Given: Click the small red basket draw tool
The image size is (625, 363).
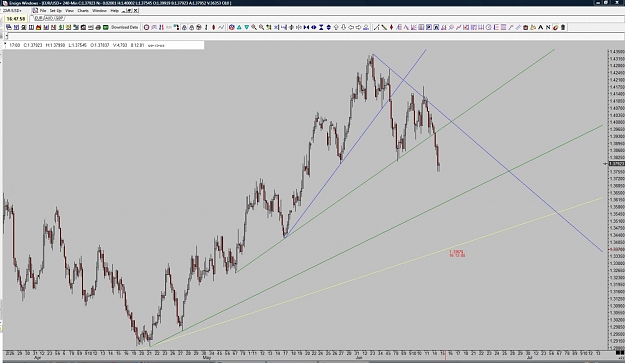Looking at the screenshot, I should (x=525, y=27).
